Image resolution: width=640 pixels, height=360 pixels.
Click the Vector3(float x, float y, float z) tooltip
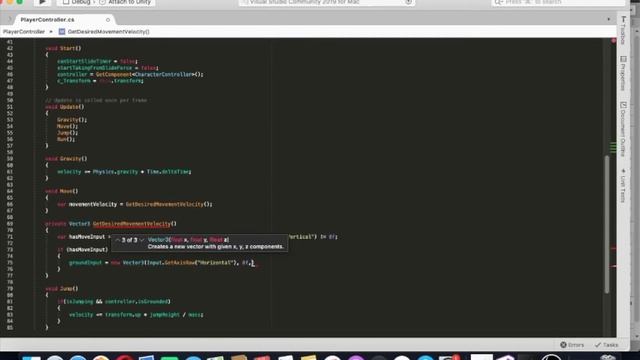point(200,243)
